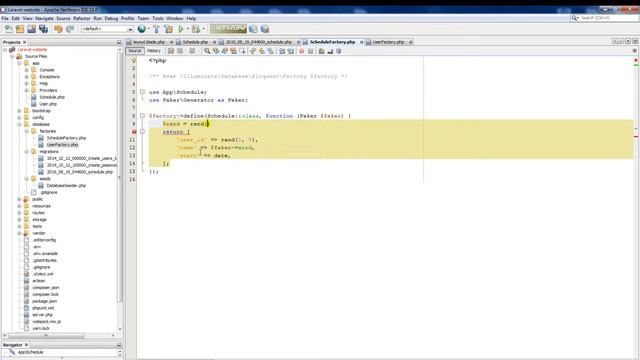
Task: Collapse the app folder node
Action: [x=19, y=63]
